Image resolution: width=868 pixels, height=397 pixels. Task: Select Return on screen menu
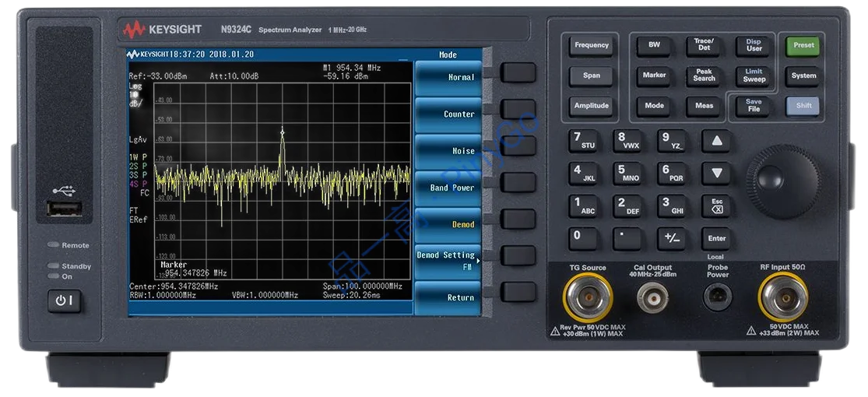[448, 298]
